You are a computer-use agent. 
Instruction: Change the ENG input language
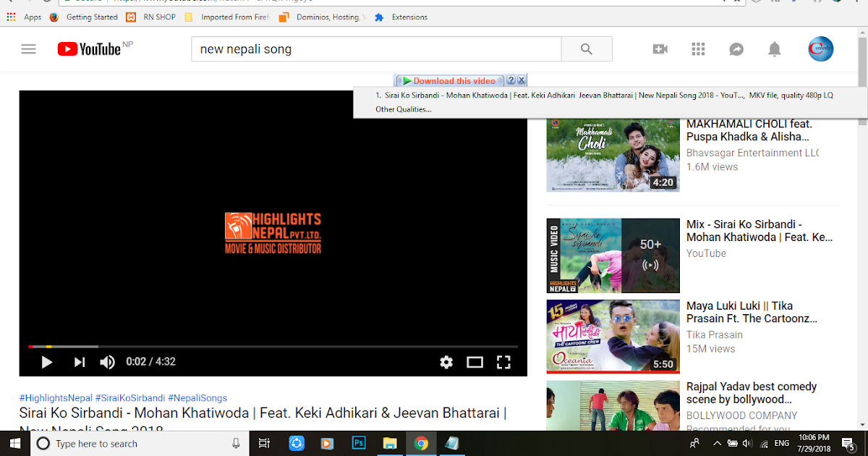(782, 444)
